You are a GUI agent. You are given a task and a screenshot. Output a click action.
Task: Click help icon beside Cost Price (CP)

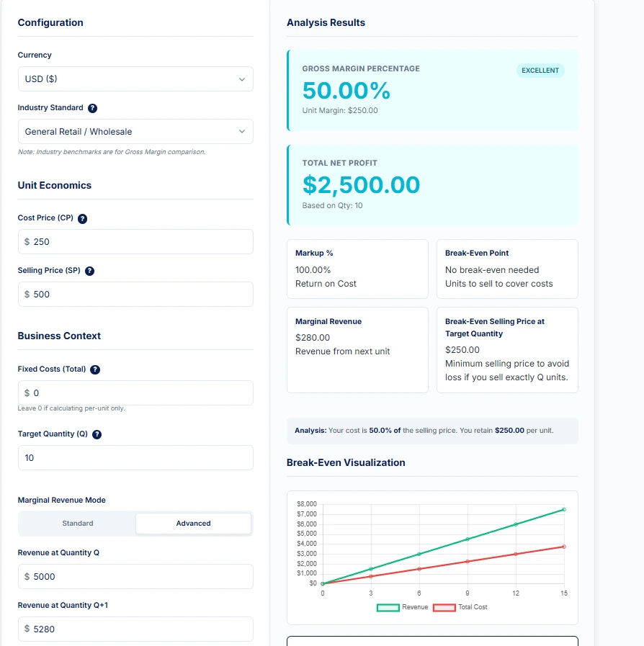pyautogui.click(x=82, y=218)
